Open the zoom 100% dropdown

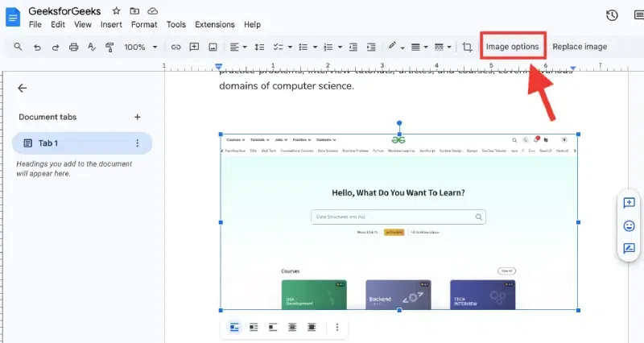140,48
